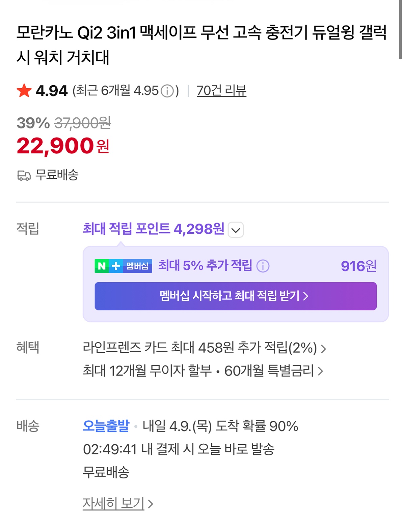The height and width of the screenshot is (532, 405).
Task: Tap the 최대 적립 포인트 4,298원 text
Action: pyautogui.click(x=154, y=229)
